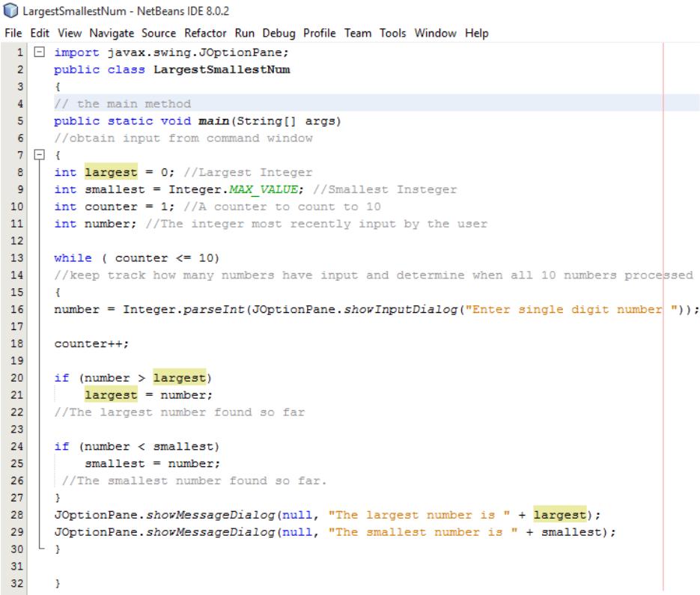Click the NetBeans cube icon in title bar

(10, 10)
